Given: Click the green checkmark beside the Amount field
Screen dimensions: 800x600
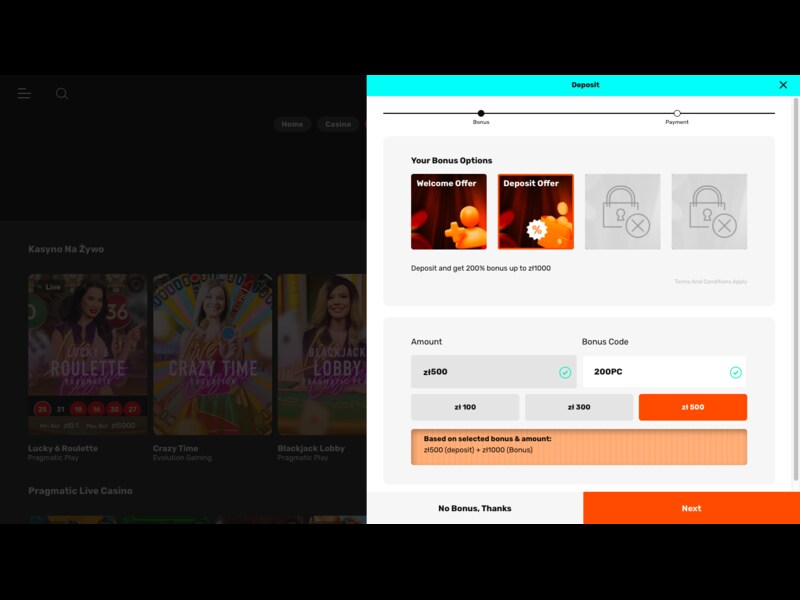Looking at the screenshot, I should click(x=567, y=371).
